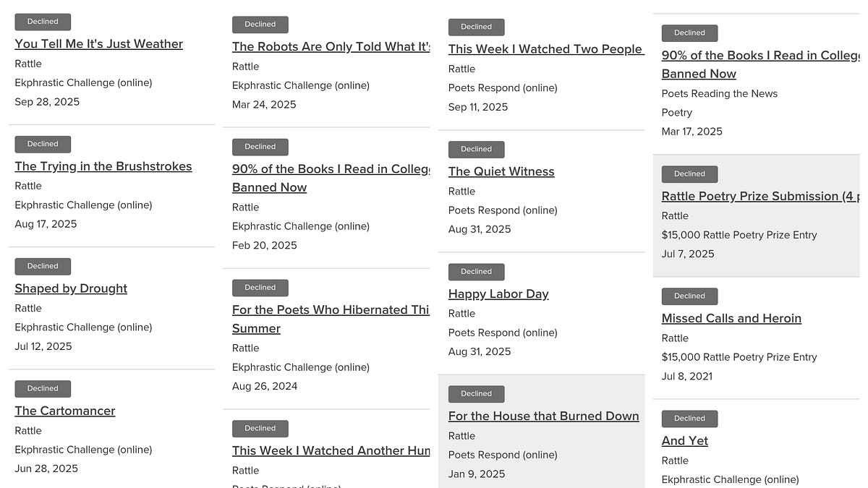Open 'Rattle Poetry Prize Submission' entry link
868x488 pixels.
pos(760,195)
